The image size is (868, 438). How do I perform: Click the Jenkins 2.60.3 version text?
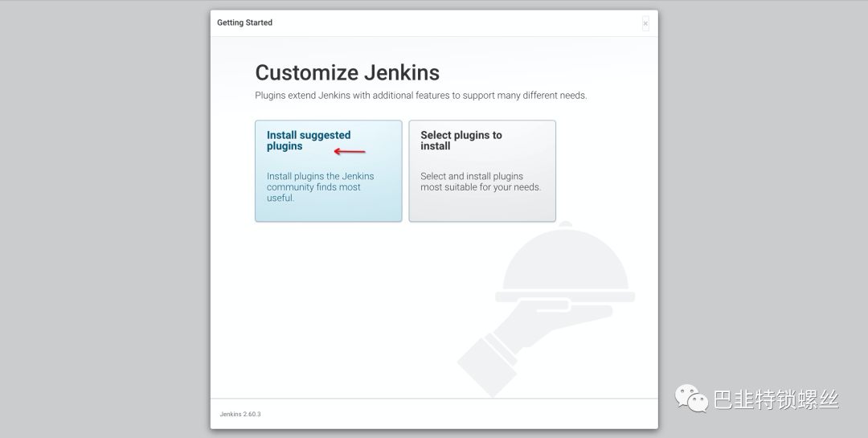pos(240,414)
